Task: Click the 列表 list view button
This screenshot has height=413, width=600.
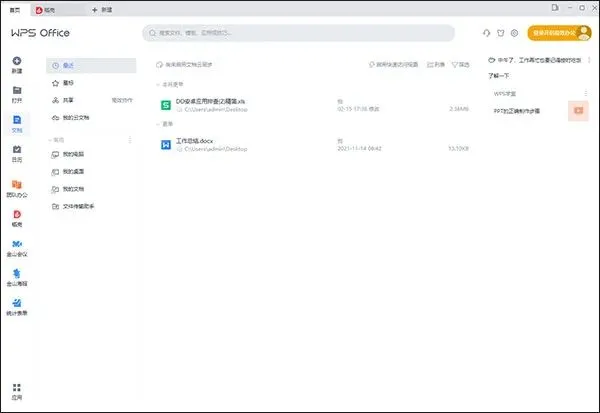Action: (436, 65)
